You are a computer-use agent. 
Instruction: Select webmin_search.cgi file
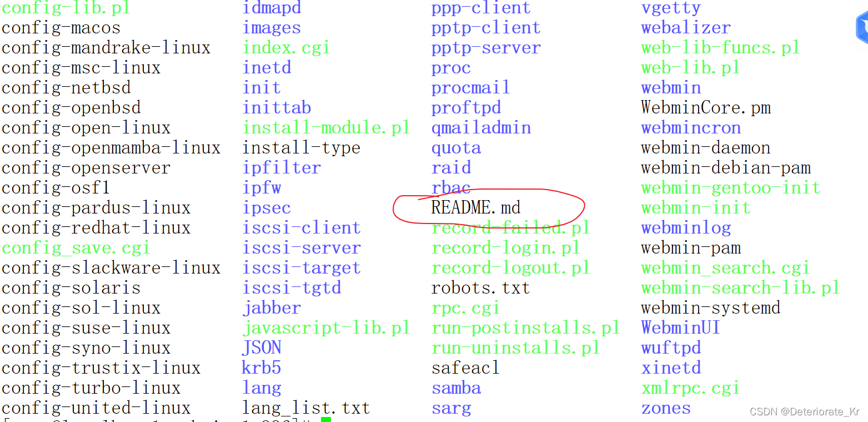725,268
